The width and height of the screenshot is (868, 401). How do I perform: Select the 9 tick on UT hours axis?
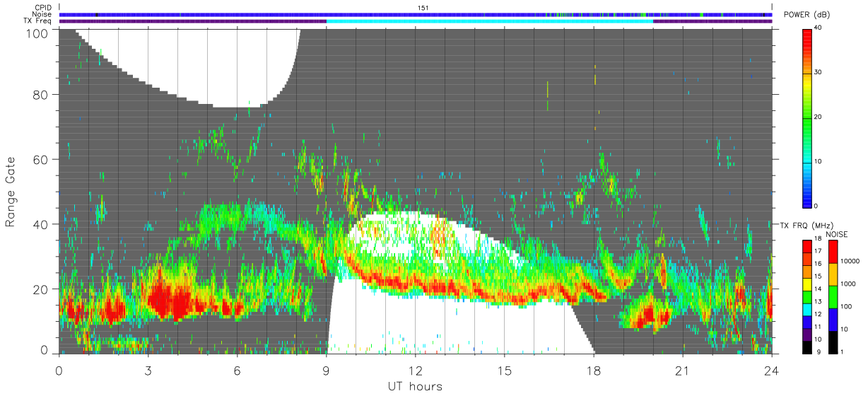326,370
